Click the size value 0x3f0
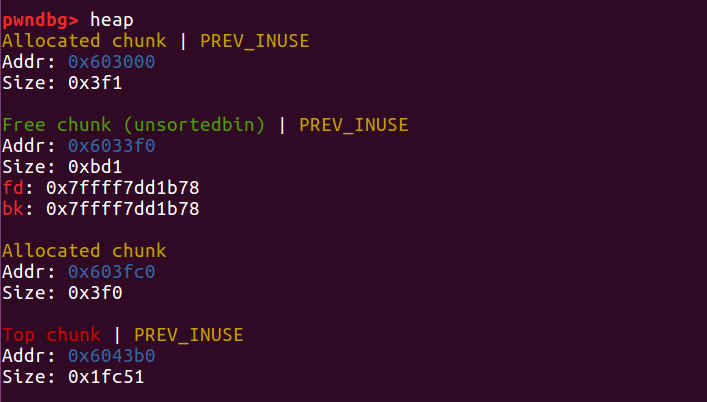Screen dimensions: 707x402 pos(87,293)
